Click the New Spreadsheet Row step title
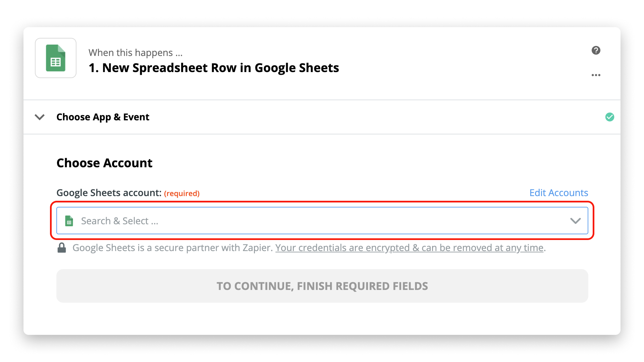Viewport: 644px width, 362px height. click(214, 68)
